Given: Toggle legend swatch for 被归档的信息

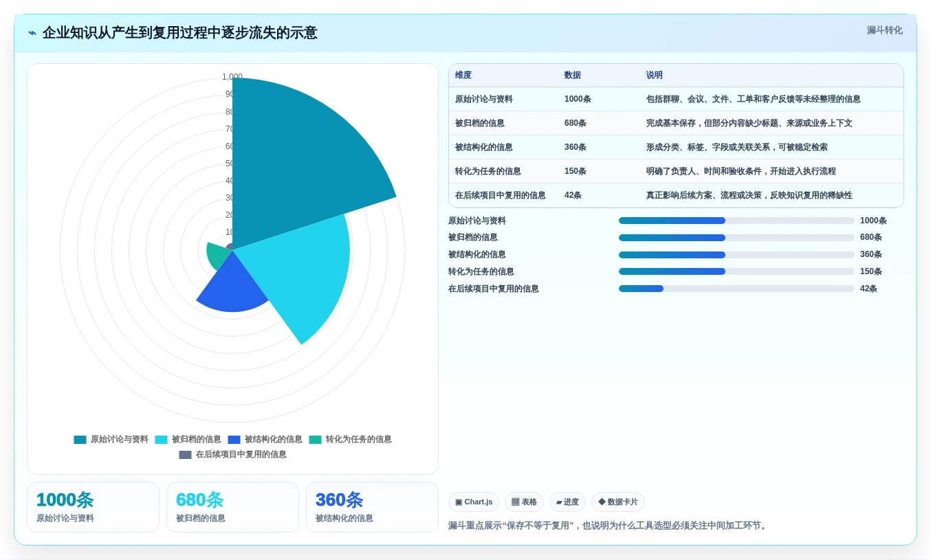Looking at the screenshot, I should [162, 440].
